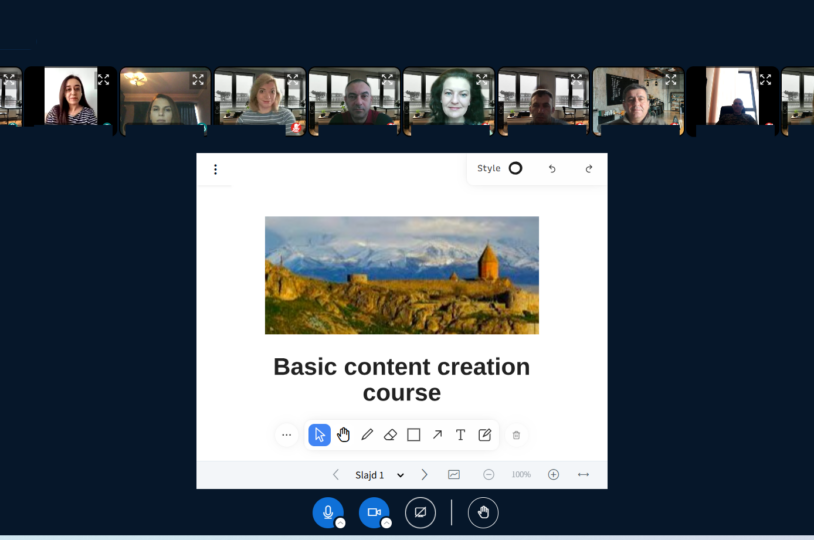The height and width of the screenshot is (540, 814).
Task: Mute the microphone
Action: [327, 512]
